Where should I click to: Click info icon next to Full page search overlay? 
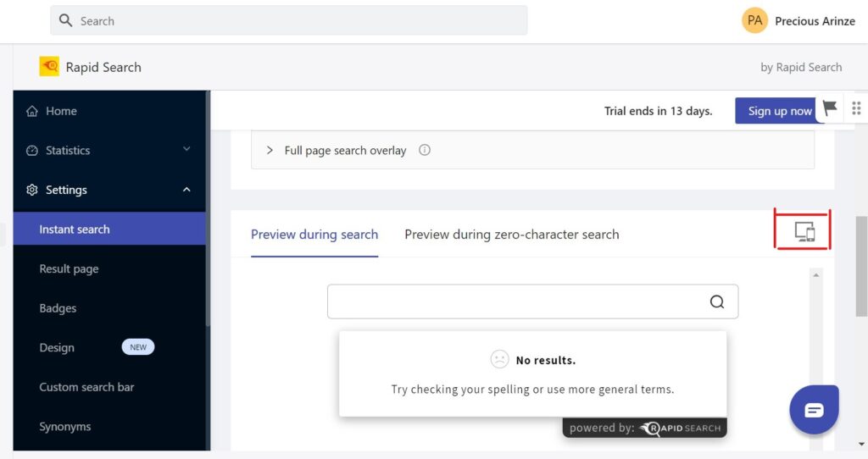pos(425,150)
